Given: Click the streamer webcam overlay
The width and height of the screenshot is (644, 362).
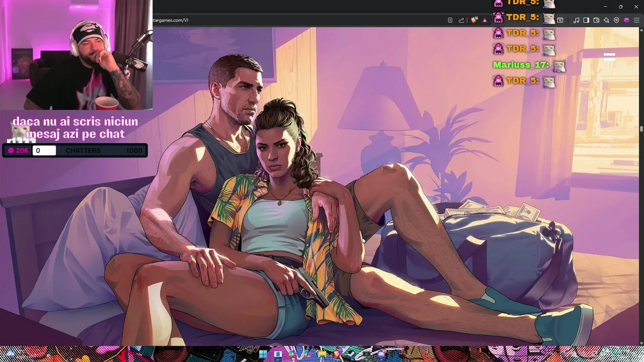Looking at the screenshot, I should (76, 55).
